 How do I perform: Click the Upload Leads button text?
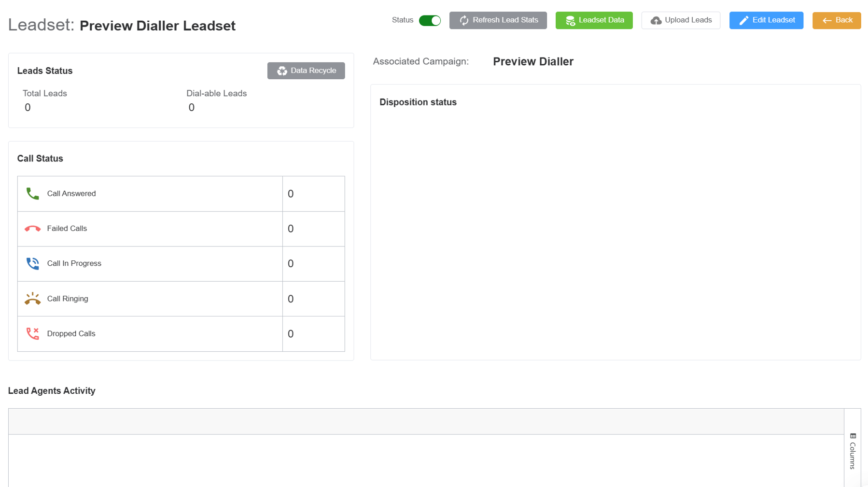point(688,20)
